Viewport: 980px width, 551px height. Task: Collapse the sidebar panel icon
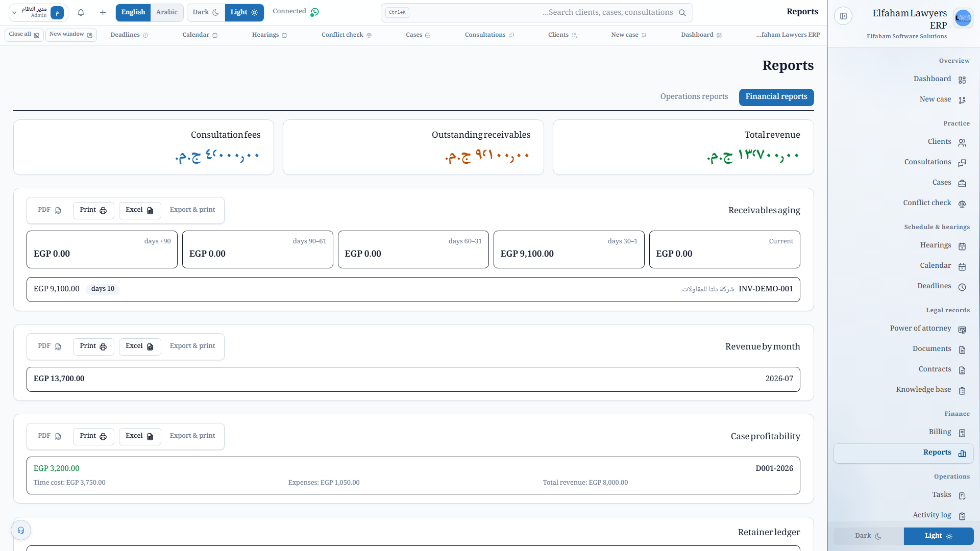click(x=843, y=16)
